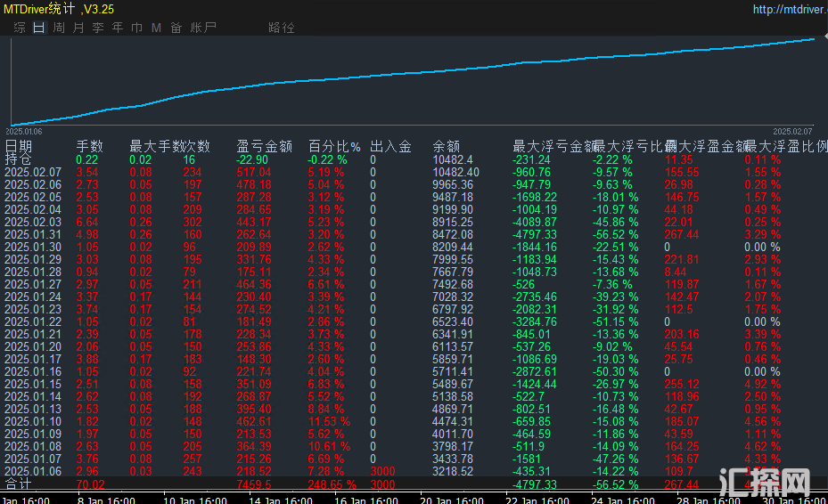Screen dimensions: 828x504
Task: Select the 2025.01.13 date row
Action: [x=414, y=410]
